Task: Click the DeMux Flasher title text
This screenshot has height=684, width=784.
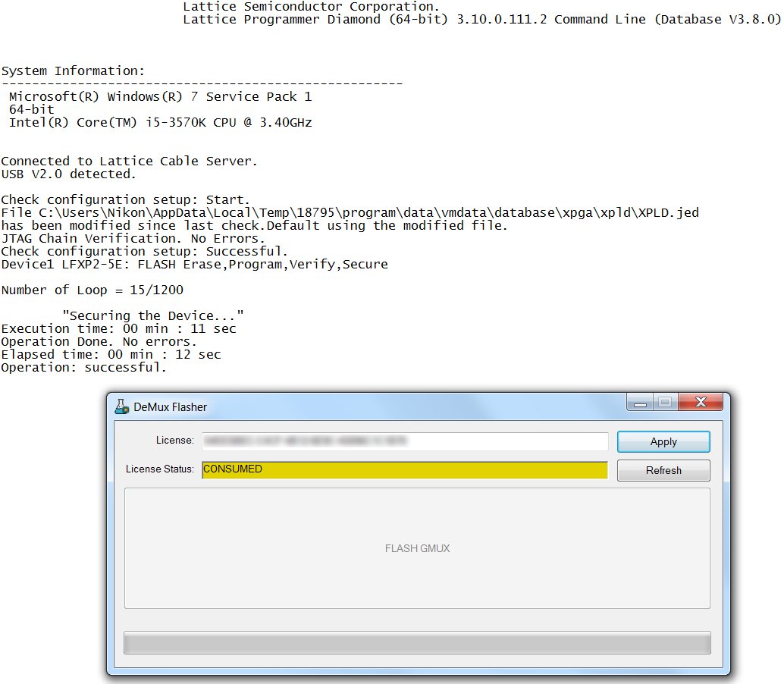Action: click(170, 407)
